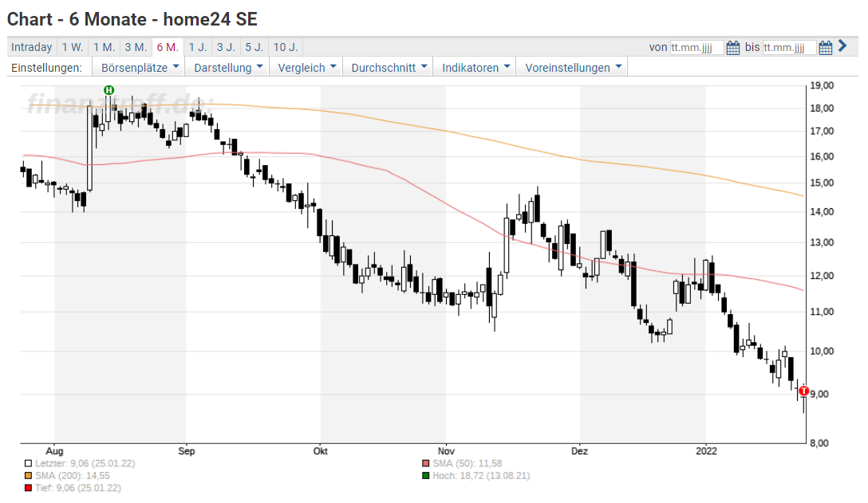The image size is (868, 503).
Task: Switch to Intraday timeframe tab
Action: tap(32, 47)
